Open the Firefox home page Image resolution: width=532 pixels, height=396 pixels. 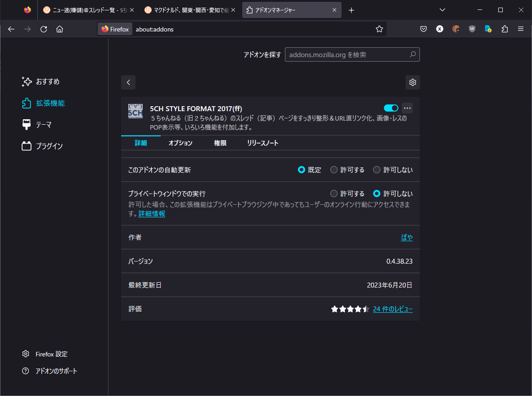coord(60,29)
